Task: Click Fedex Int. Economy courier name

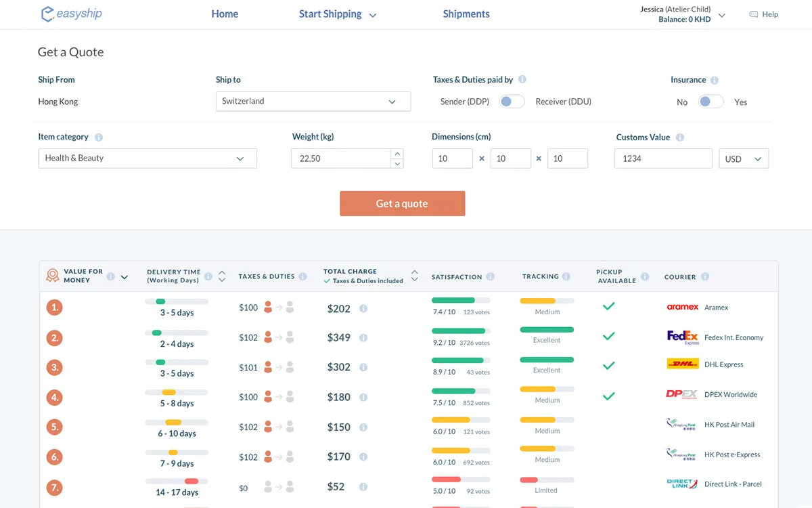Action: coord(734,337)
